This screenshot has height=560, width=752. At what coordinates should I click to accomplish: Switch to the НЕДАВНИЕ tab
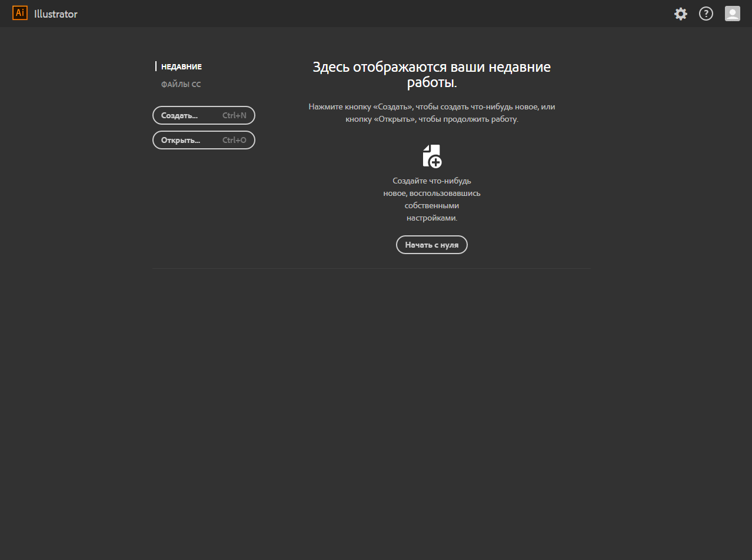coord(181,67)
